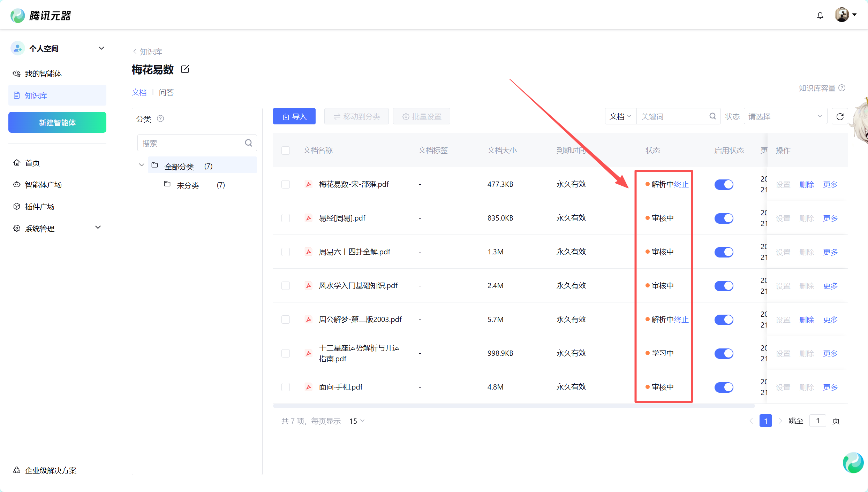Open the floating assistant icon at bottom right

[x=853, y=463]
